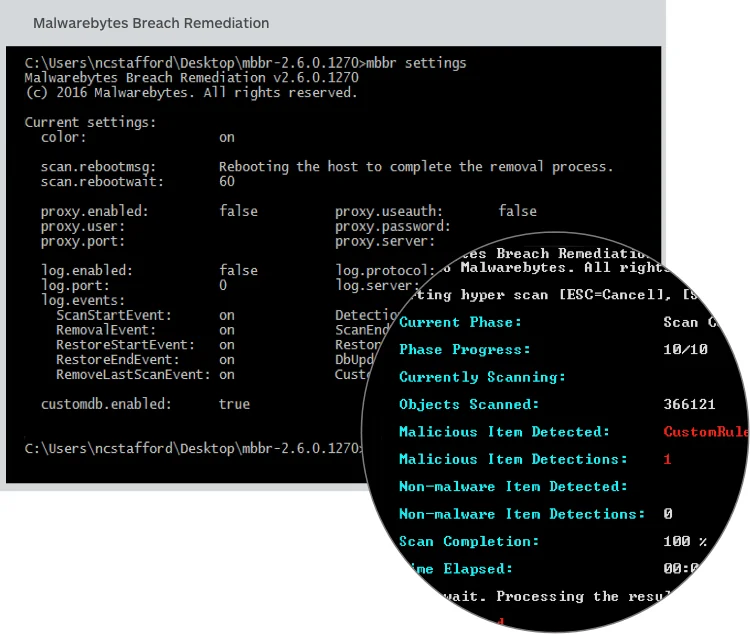Click the 'scan.rebootmsg:' setting label
750x634 pixels.
pos(98,167)
